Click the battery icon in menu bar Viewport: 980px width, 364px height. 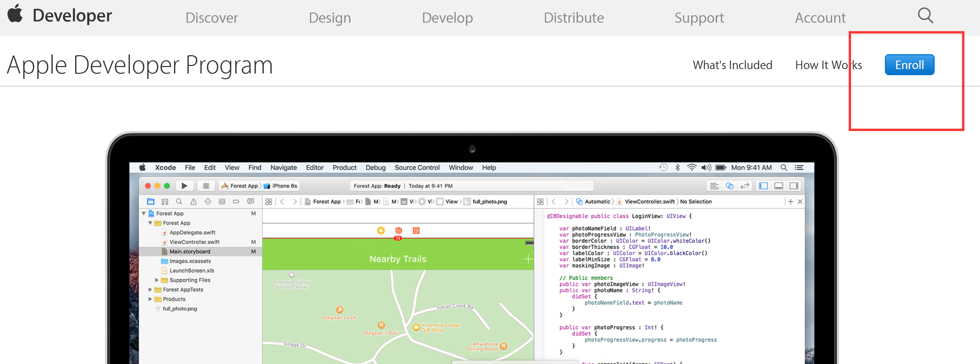[721, 168]
